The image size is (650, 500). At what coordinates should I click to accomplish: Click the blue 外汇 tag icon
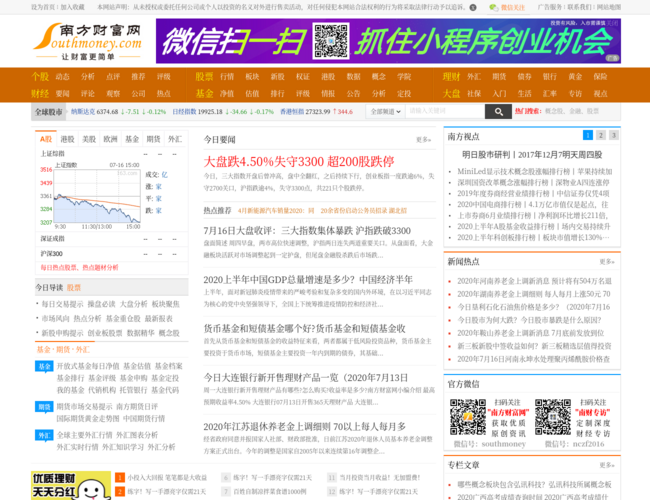tap(44, 435)
